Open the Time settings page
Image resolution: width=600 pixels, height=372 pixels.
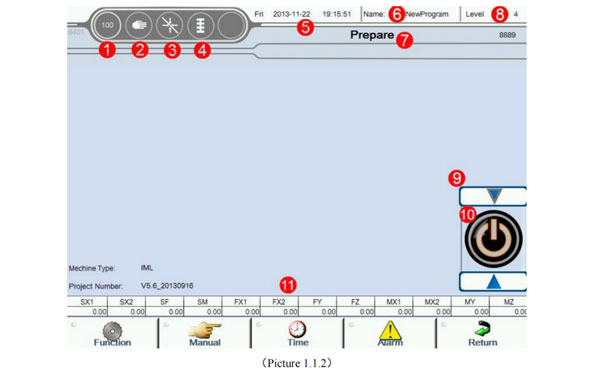click(297, 334)
